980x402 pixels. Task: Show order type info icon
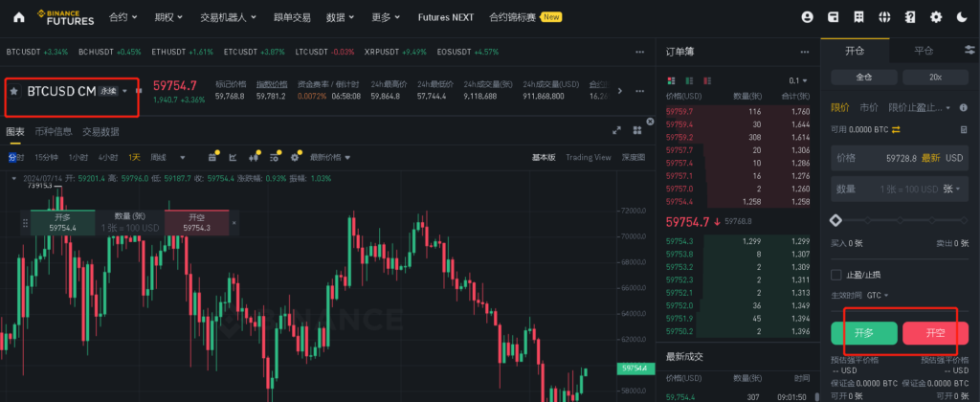(963, 107)
